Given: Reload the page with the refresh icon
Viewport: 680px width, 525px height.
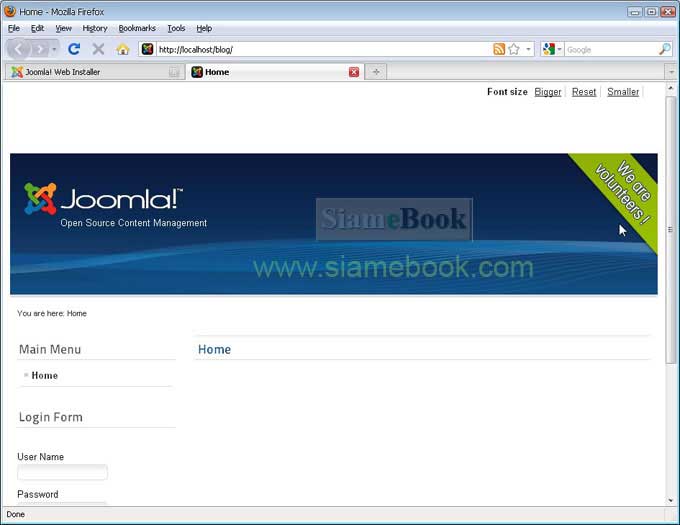Looking at the screenshot, I should pos(74,49).
